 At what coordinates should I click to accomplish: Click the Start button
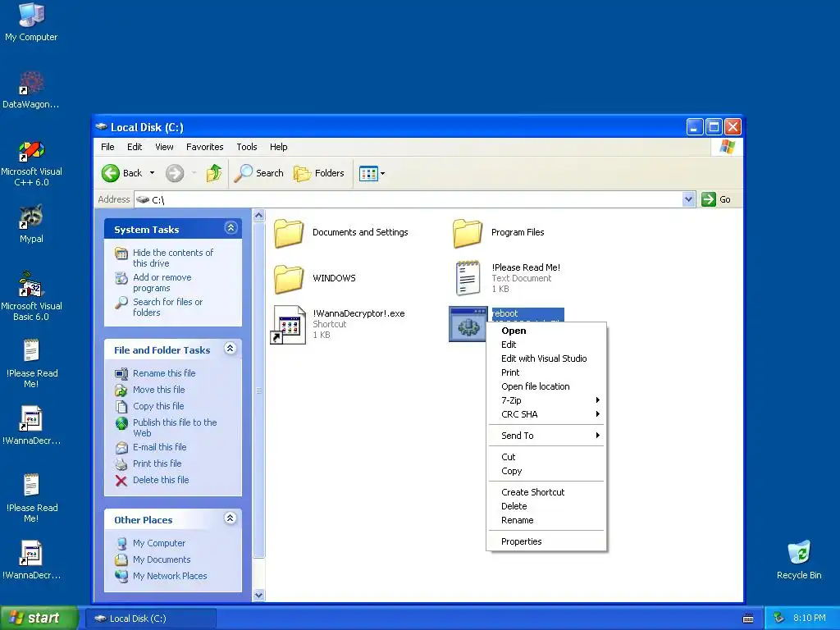[39, 618]
